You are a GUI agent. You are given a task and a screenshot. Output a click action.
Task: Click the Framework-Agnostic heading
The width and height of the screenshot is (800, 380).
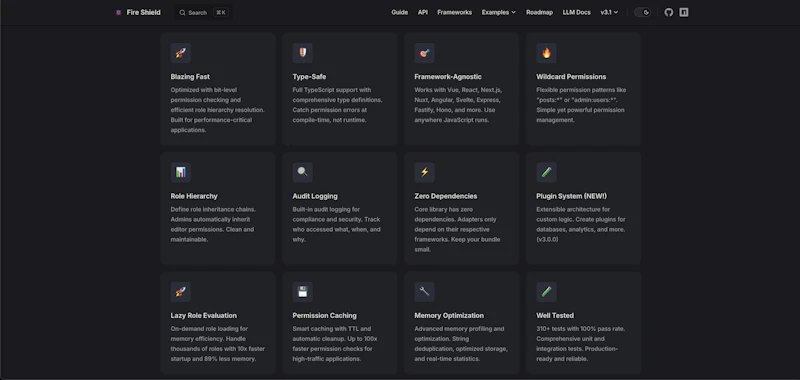[x=448, y=77]
